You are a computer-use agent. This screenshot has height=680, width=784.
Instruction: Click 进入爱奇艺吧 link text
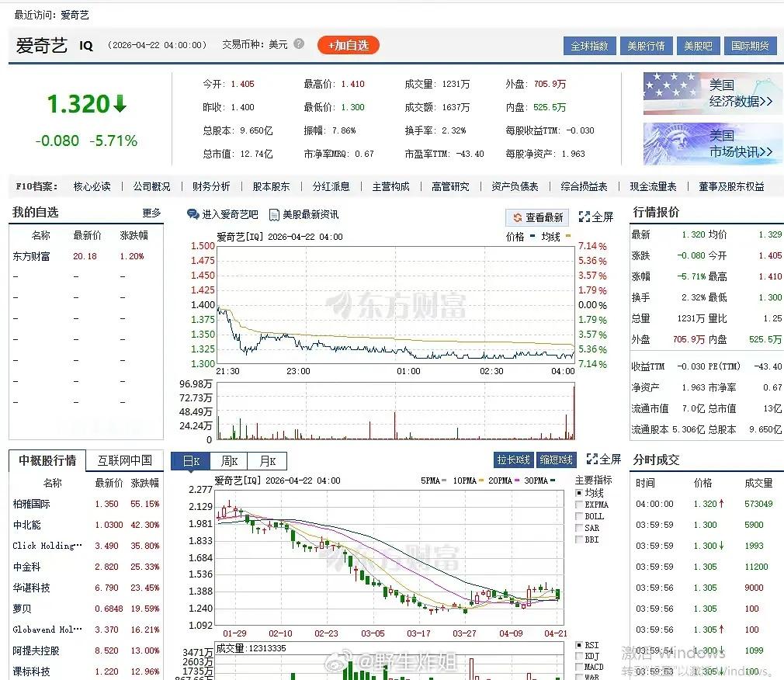(230, 214)
